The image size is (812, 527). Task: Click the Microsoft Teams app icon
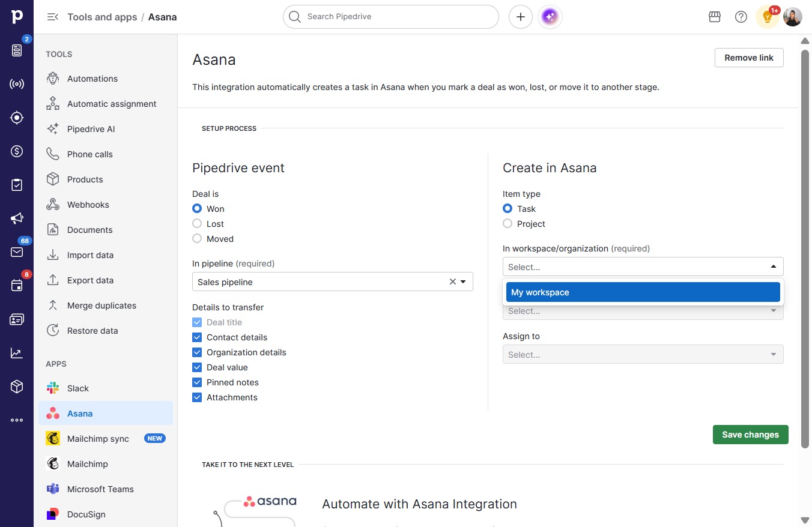[53, 489]
